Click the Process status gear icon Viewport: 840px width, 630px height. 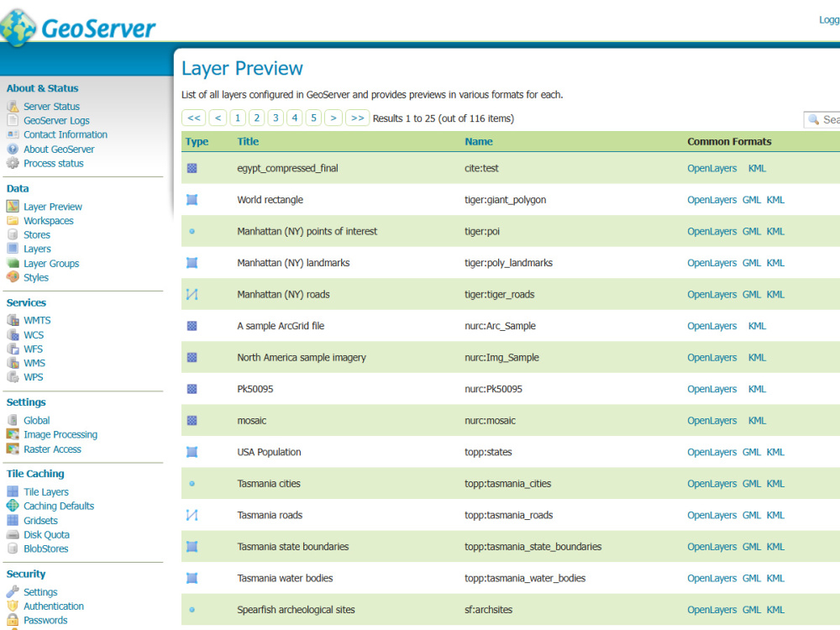point(13,163)
